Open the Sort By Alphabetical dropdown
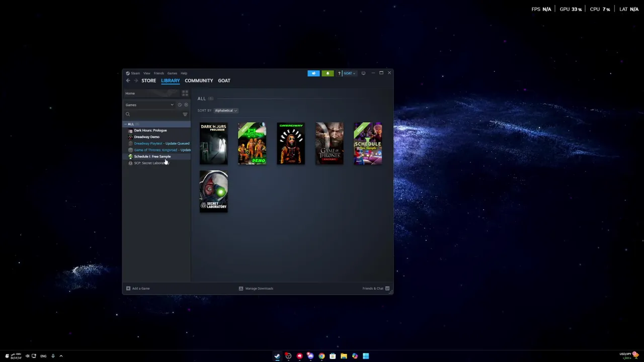This screenshot has width=644, height=362. click(225, 111)
